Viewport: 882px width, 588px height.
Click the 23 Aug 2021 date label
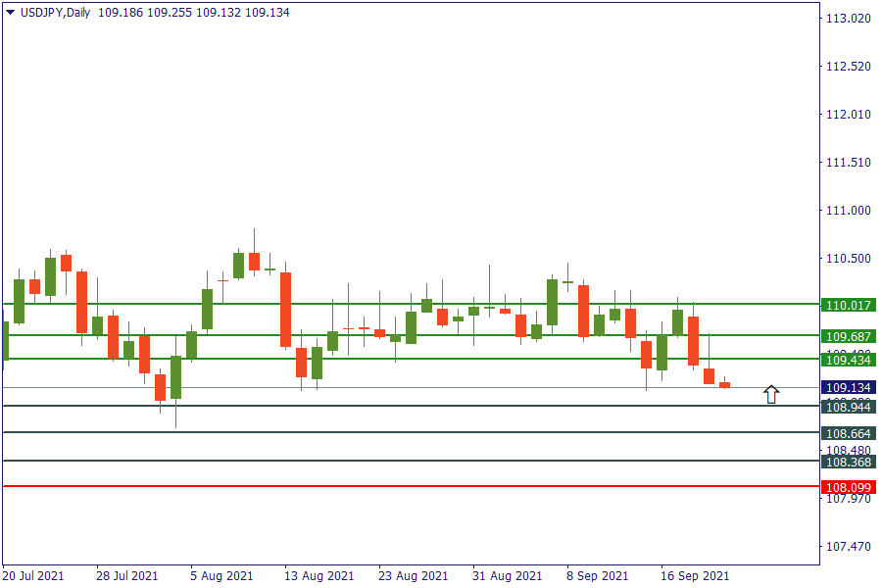[414, 576]
